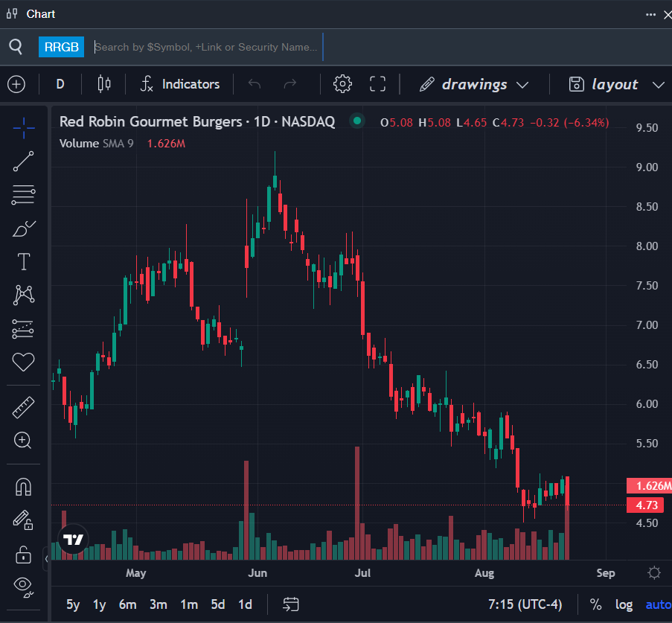Open the Indicators dialog
The width and height of the screenshot is (672, 623).
[x=180, y=84]
